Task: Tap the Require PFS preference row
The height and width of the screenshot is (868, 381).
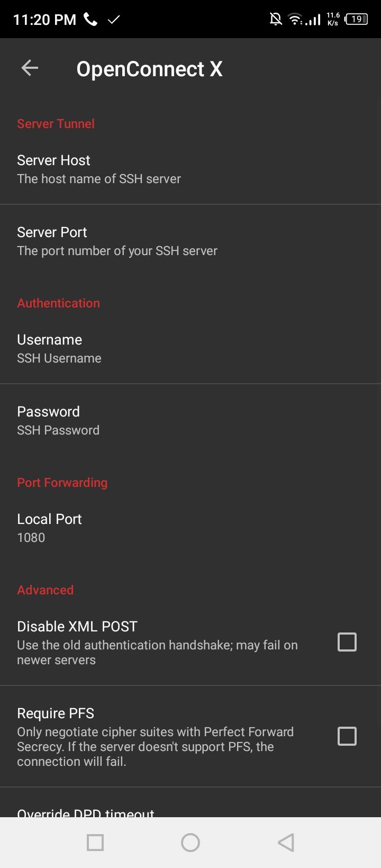Action: click(190, 736)
